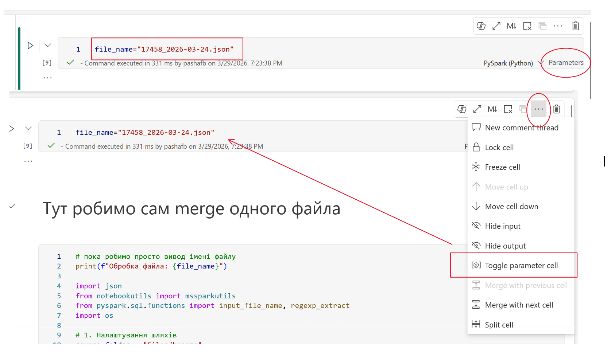
Task: Click inside the print statement code line
Action: click(x=151, y=266)
